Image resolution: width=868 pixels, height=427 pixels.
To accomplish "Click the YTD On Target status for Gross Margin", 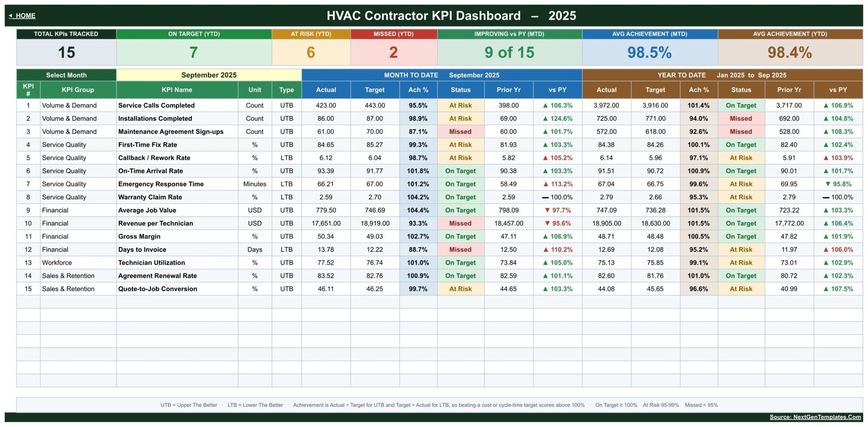I will click(x=741, y=237).
